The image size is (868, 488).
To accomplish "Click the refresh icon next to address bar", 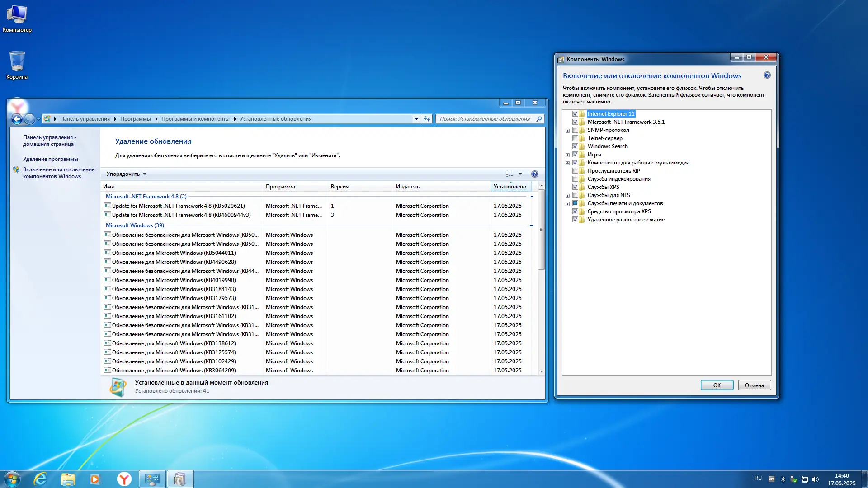I will [427, 119].
